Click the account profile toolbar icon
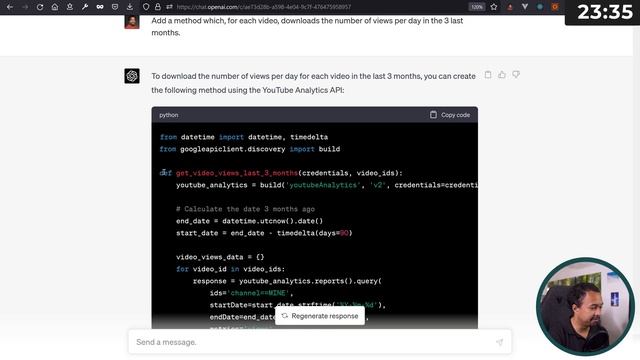The image size is (640, 360). point(70,7)
